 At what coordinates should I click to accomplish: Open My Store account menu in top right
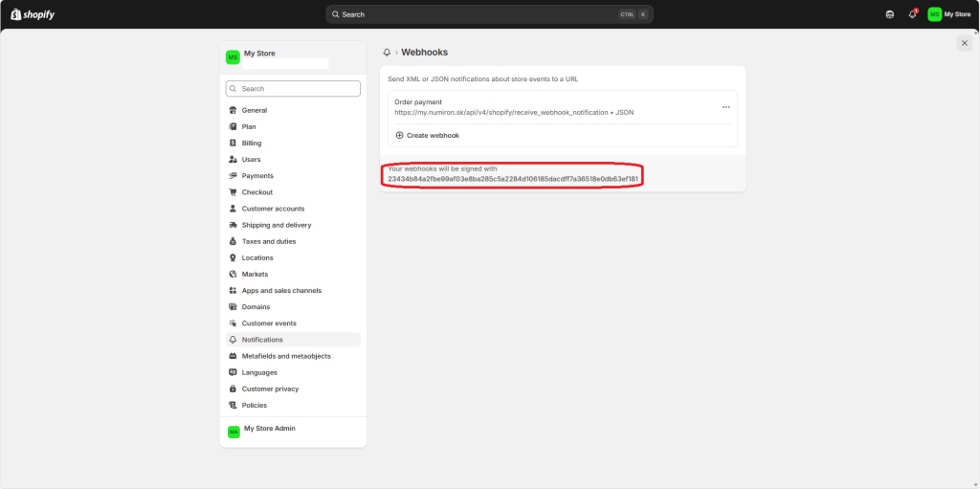948,14
